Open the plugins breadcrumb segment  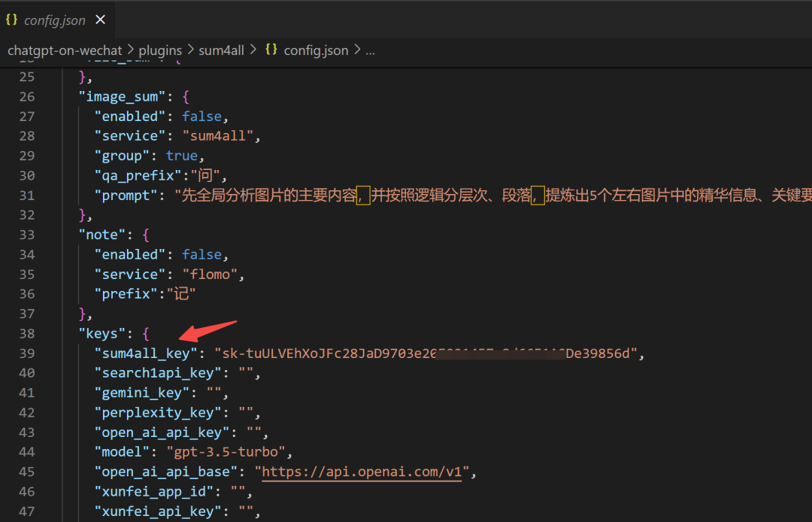(x=160, y=50)
